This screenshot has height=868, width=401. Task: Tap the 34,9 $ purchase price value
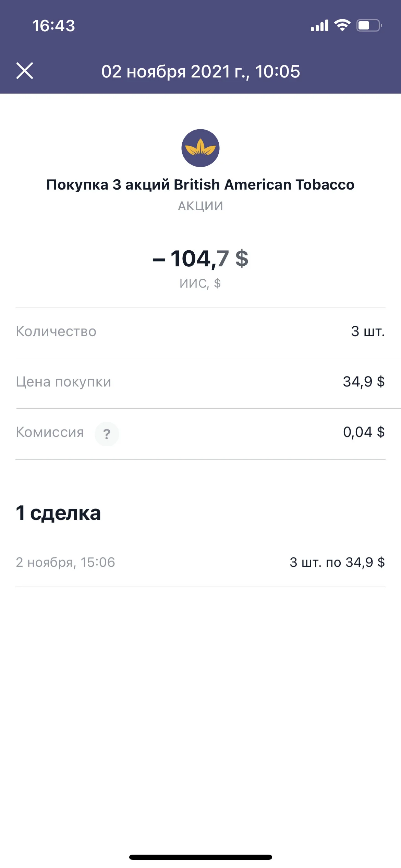pyautogui.click(x=364, y=382)
